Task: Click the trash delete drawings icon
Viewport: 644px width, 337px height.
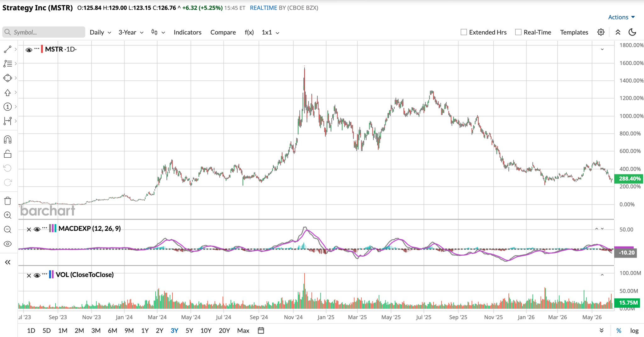Action: click(8, 201)
